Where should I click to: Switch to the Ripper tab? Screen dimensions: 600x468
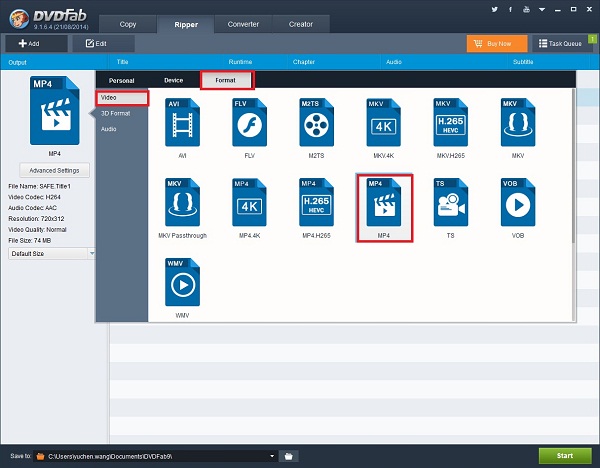pos(186,24)
